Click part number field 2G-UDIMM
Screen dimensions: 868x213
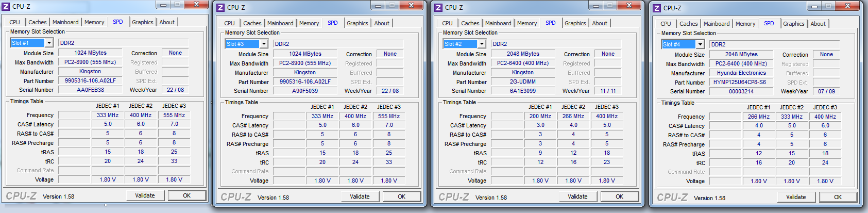coord(523,81)
